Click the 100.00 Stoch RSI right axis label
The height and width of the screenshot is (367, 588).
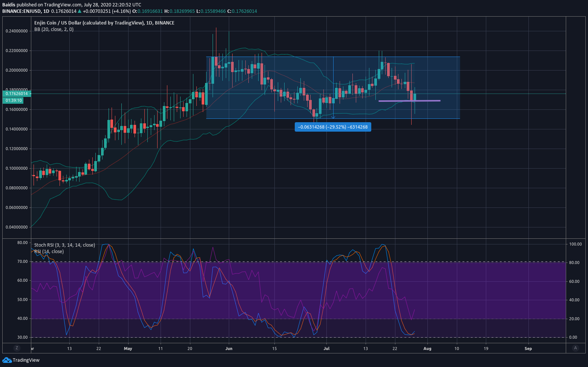(x=576, y=244)
